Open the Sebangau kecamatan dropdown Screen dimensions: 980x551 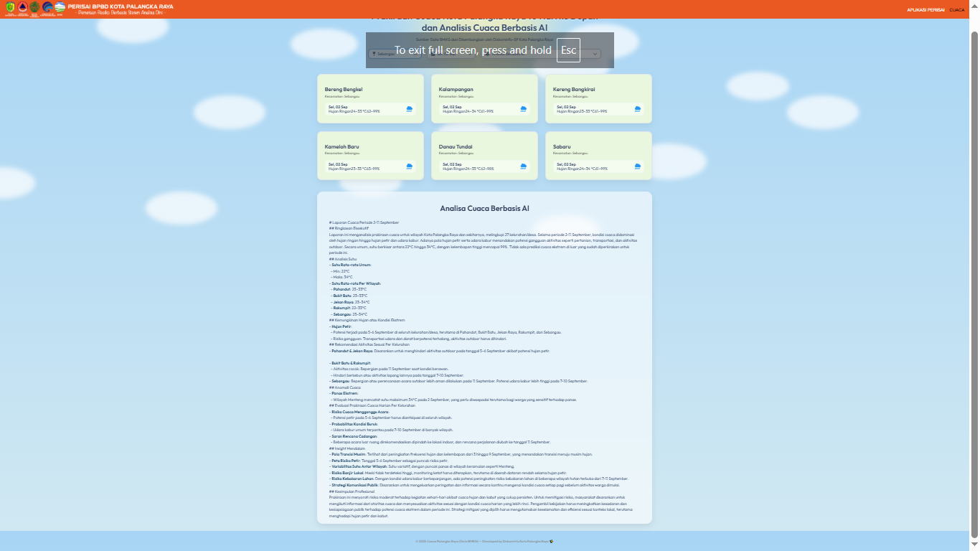[x=395, y=54]
